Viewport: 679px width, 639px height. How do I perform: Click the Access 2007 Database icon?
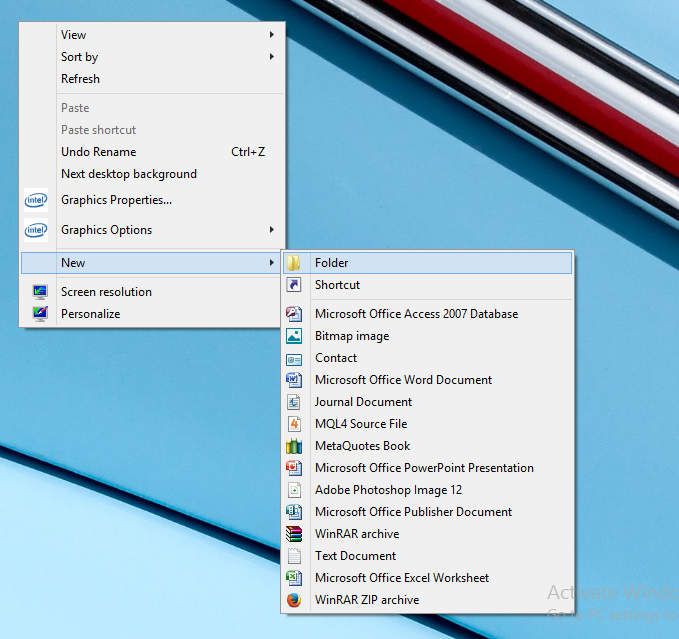coord(294,314)
